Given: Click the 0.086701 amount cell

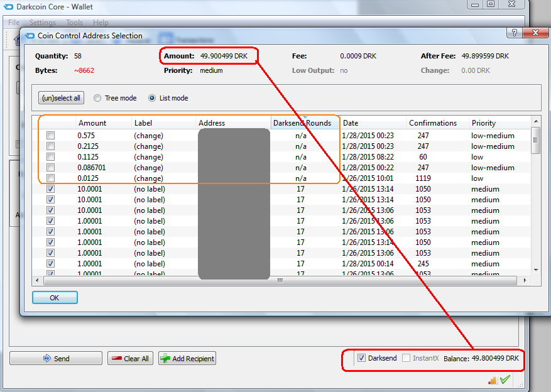Looking at the screenshot, I should [x=91, y=168].
